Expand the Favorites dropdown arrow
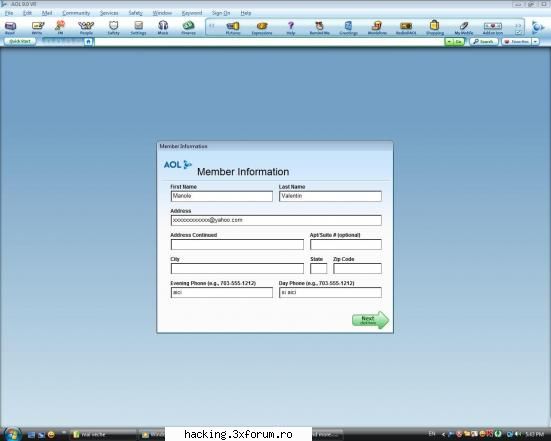 (x=535, y=41)
